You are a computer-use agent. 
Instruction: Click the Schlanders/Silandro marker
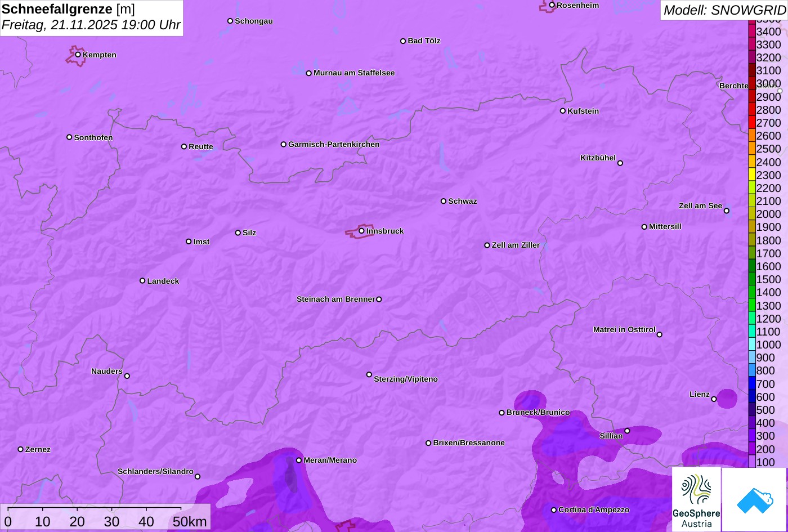198,477
